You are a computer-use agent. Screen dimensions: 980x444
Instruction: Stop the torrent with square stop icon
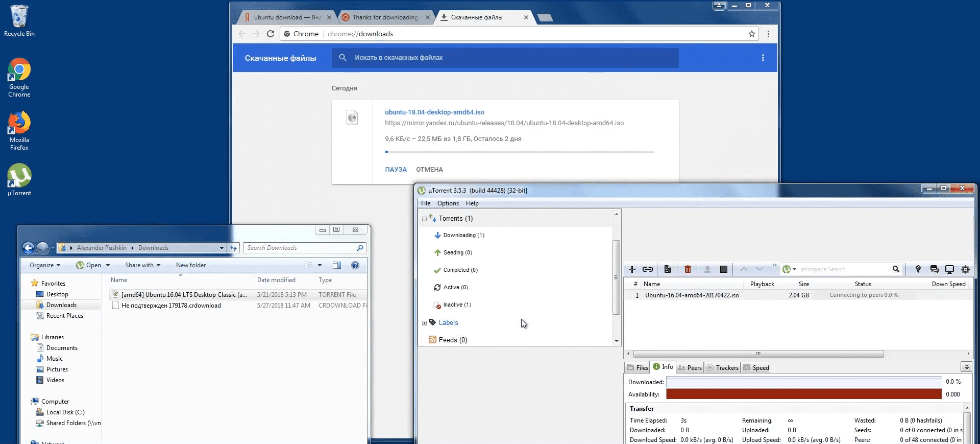(723, 269)
